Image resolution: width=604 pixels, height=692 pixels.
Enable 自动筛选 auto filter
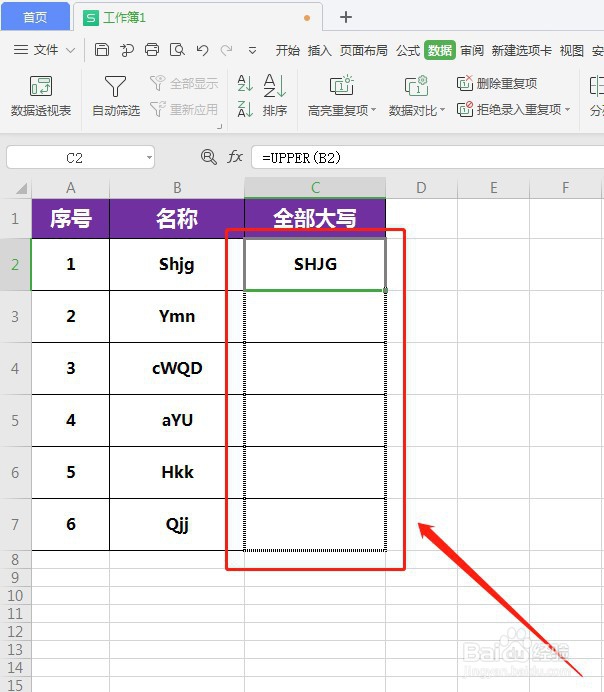pyautogui.click(x=116, y=96)
